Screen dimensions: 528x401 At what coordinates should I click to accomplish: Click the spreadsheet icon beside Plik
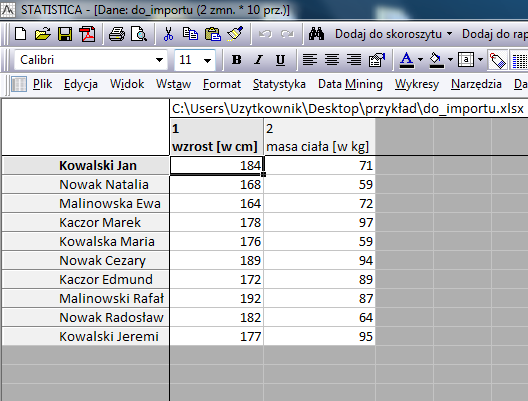(x=19, y=84)
